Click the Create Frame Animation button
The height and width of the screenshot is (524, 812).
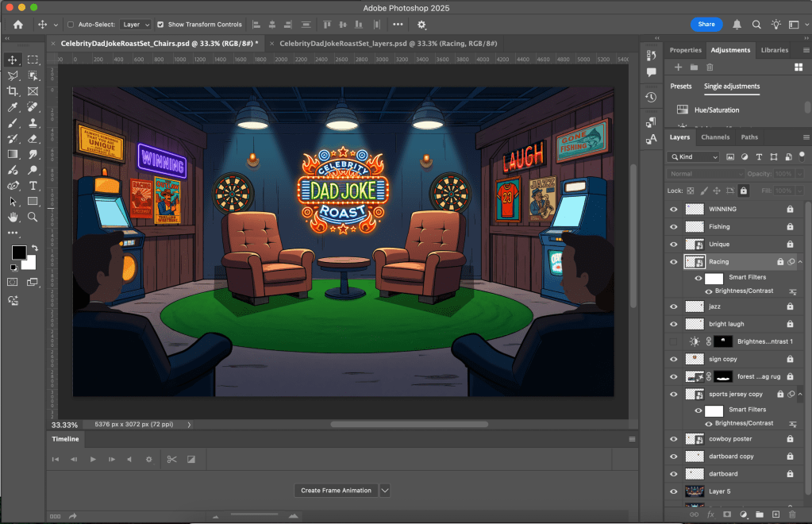(336, 491)
